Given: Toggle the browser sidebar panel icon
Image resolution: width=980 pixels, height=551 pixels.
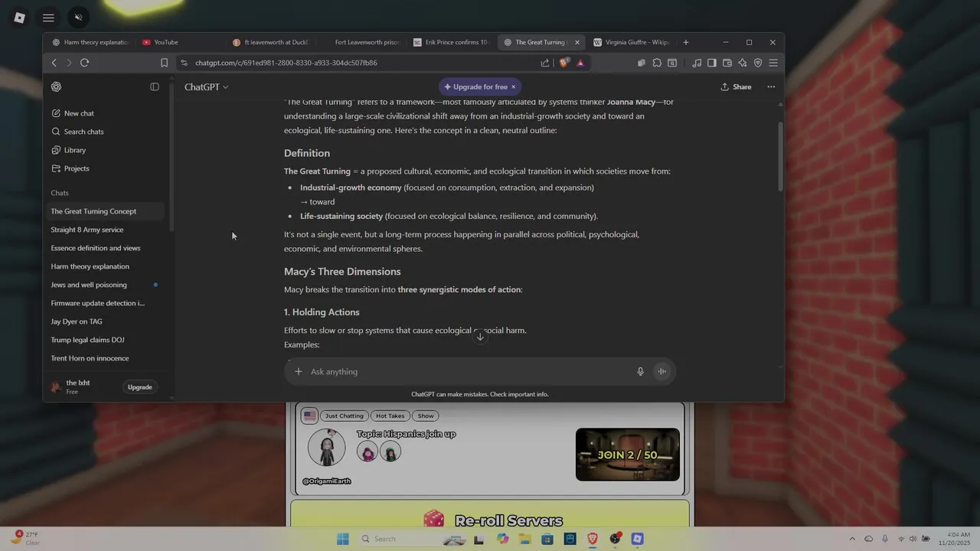Looking at the screenshot, I should click(x=712, y=63).
